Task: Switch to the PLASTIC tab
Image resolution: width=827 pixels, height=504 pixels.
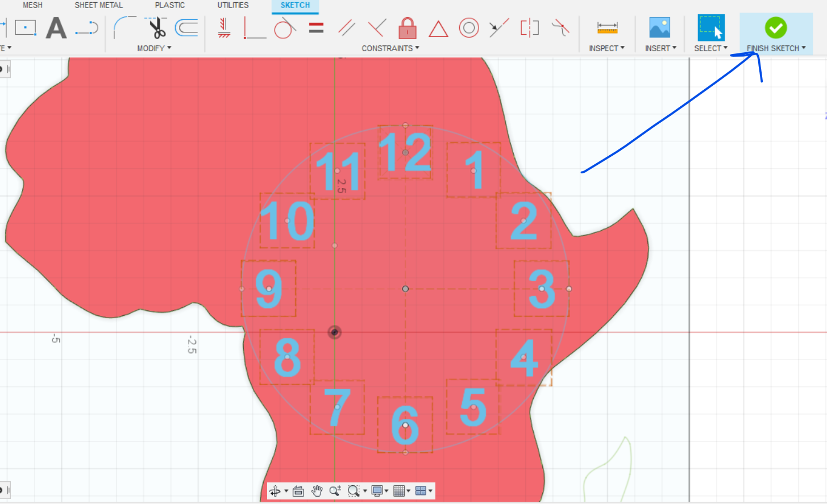Action: 170,5
